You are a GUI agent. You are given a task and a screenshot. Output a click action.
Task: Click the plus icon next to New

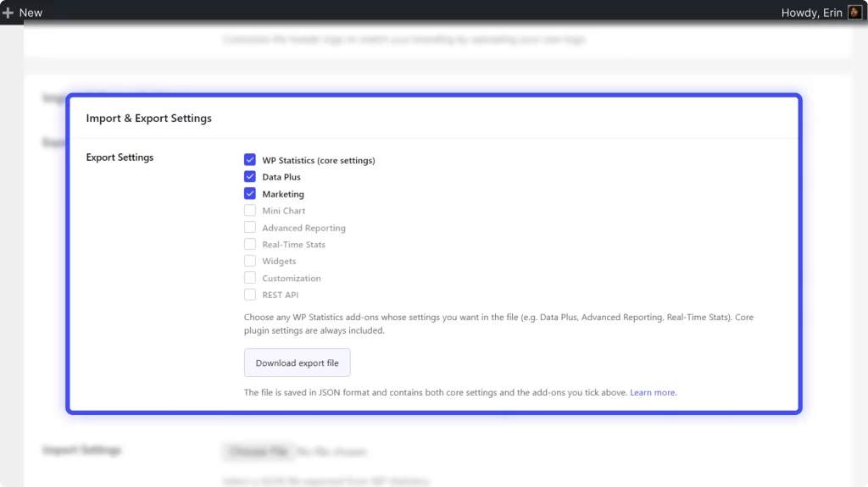[x=8, y=13]
